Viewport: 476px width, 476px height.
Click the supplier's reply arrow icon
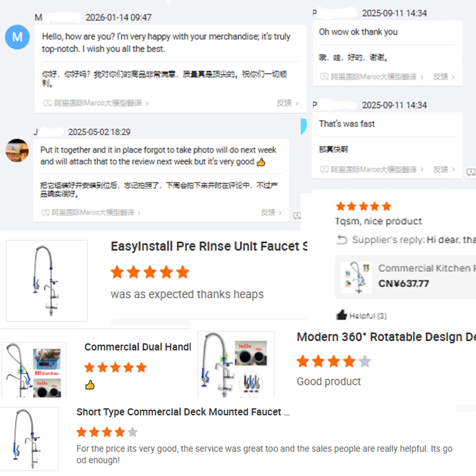[x=342, y=239]
